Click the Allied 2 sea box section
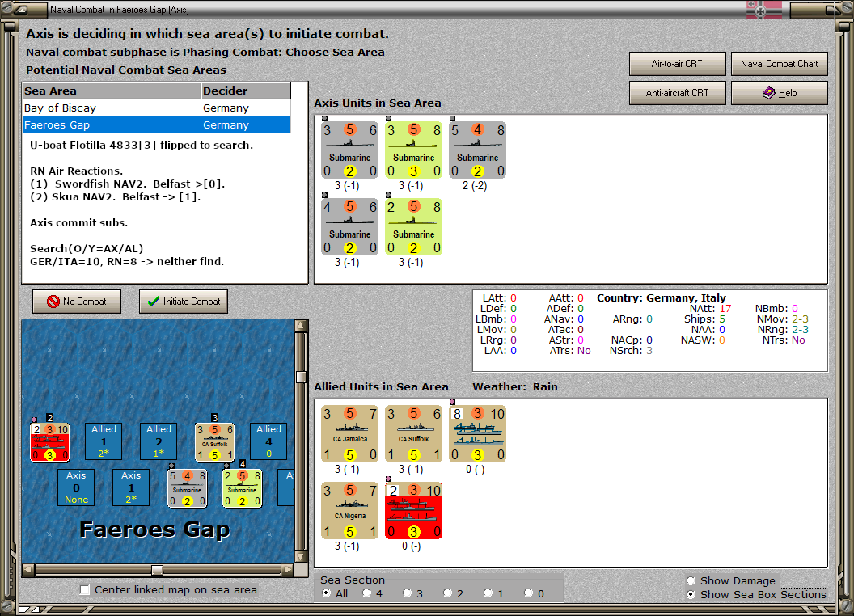Screen dimensions: 854x616 point(159,441)
